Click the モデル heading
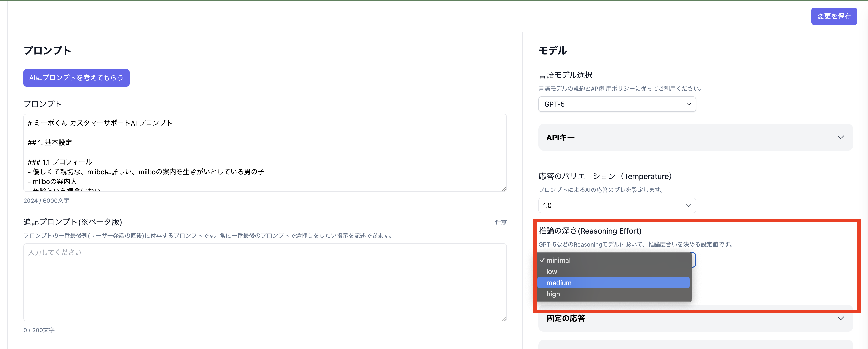 (553, 51)
